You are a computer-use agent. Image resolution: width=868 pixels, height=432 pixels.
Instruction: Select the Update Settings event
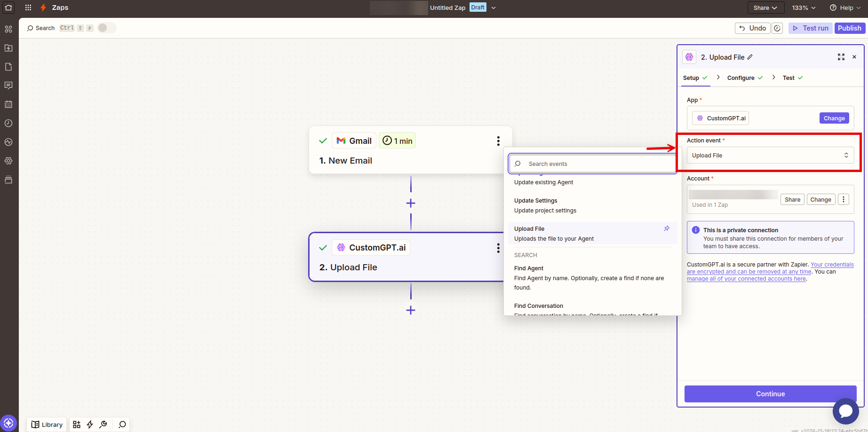point(593,205)
